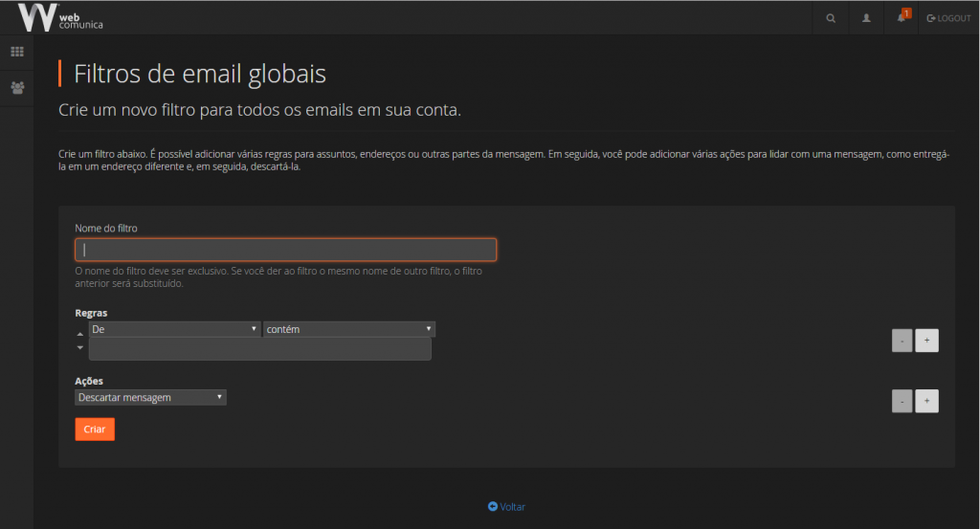
Task: Click the Voltar link
Action: (506, 507)
